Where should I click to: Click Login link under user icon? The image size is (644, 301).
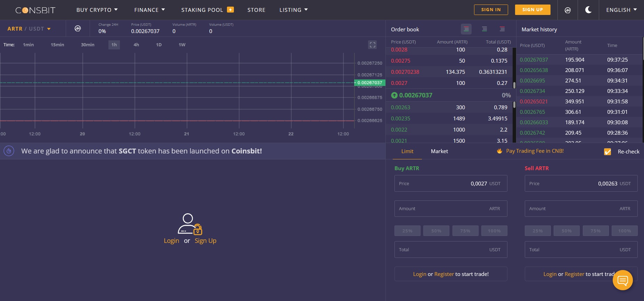[x=171, y=241]
